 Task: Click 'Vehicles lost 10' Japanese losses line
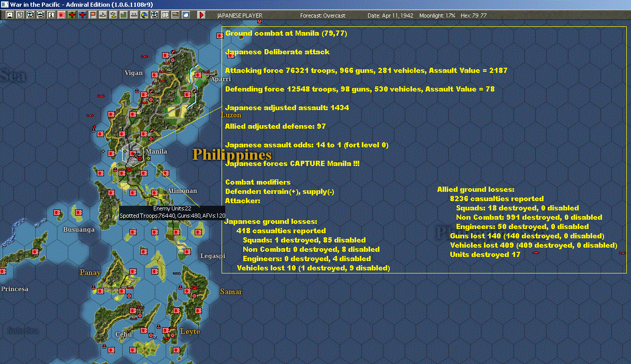313,268
